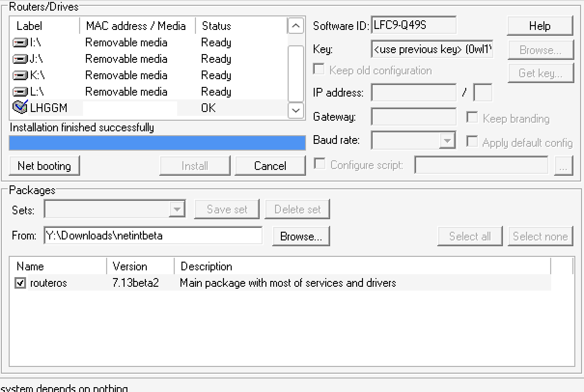Enable the Keep branding checkbox
The image size is (584, 392).
click(x=472, y=117)
